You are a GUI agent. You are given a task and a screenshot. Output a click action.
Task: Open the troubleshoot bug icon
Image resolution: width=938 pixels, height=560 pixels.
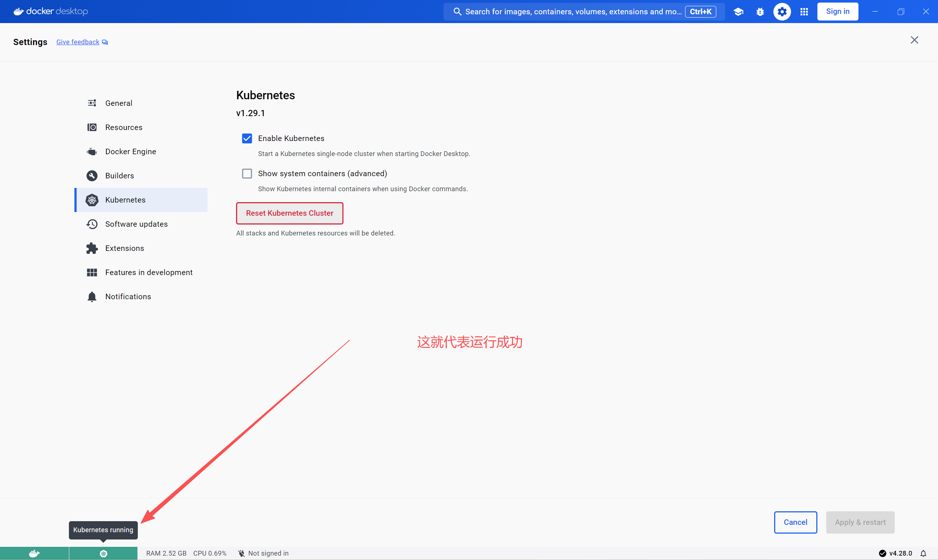760,12
